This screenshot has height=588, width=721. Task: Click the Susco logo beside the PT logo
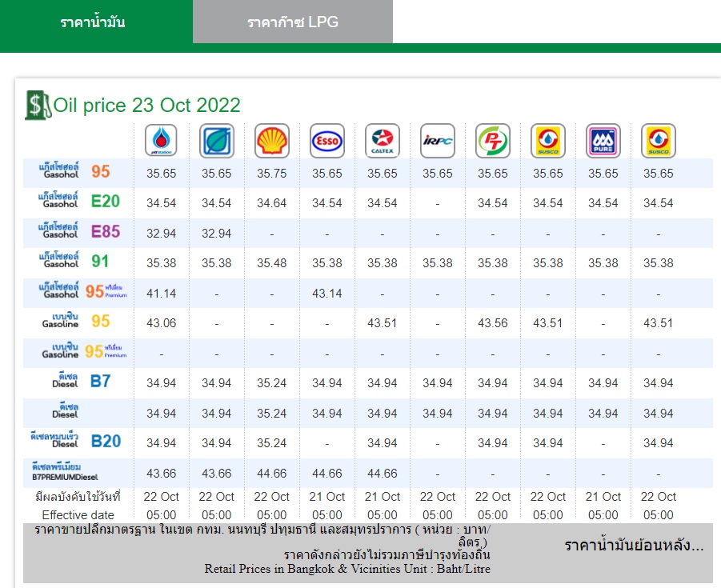point(547,140)
